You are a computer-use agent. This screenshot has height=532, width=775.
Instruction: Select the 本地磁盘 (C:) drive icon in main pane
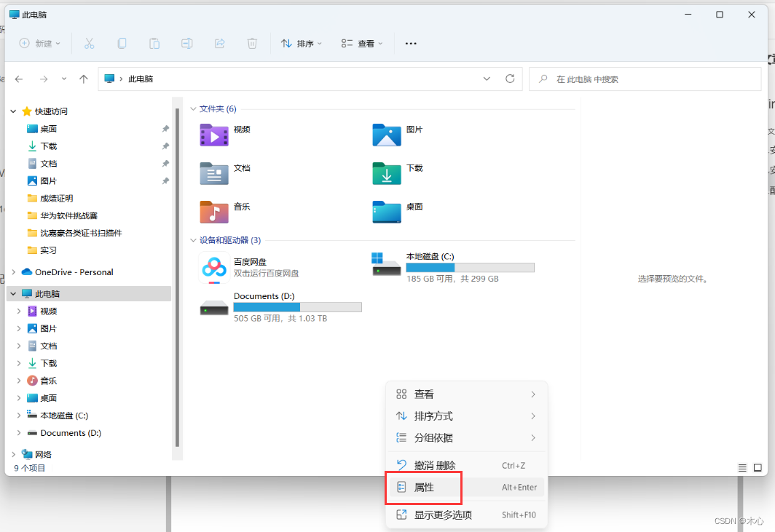(387, 265)
